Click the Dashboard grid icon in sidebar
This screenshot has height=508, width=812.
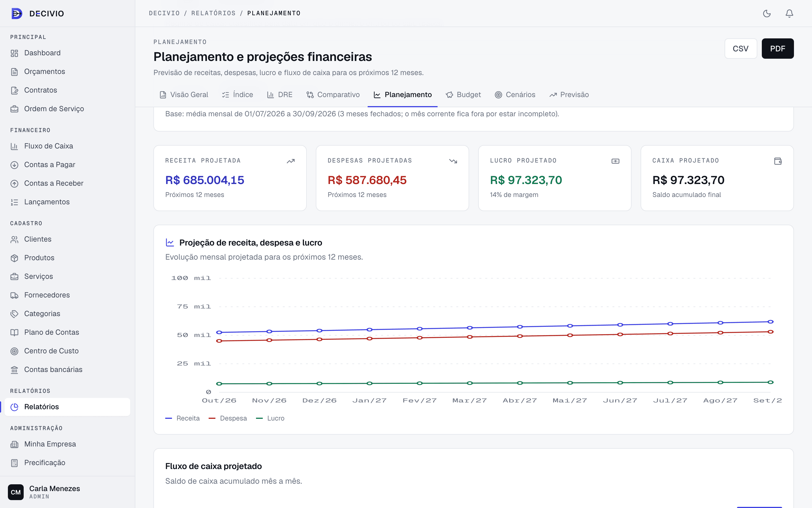point(14,53)
